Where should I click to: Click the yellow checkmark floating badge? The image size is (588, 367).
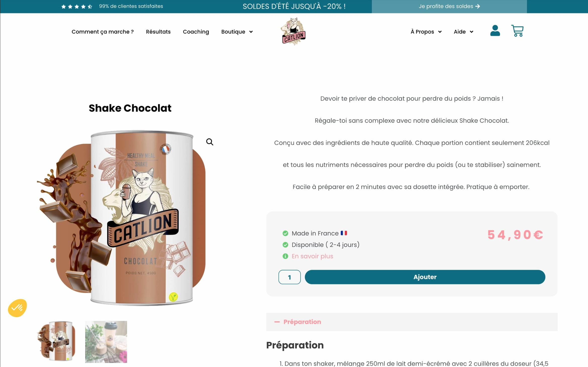(17, 308)
